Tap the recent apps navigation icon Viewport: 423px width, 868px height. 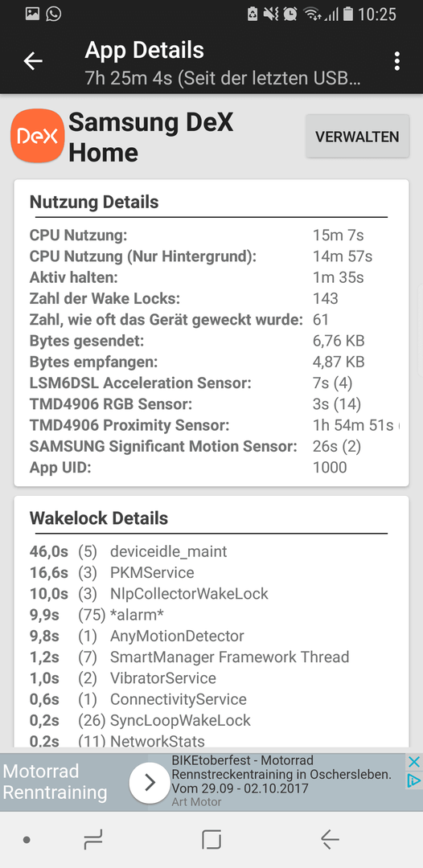click(93, 840)
